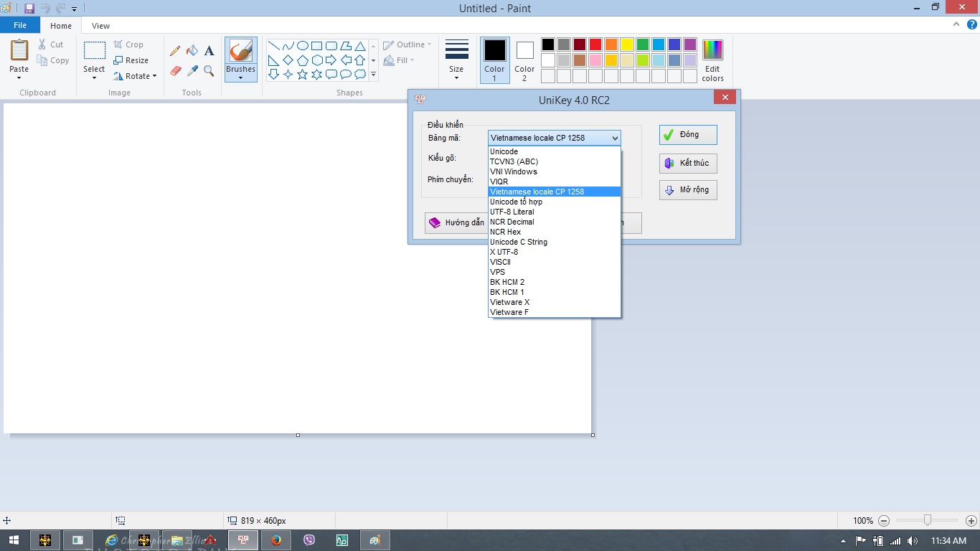Viewport: 980px width, 551px height.
Task: Click the Copy button
Action: coord(53,60)
